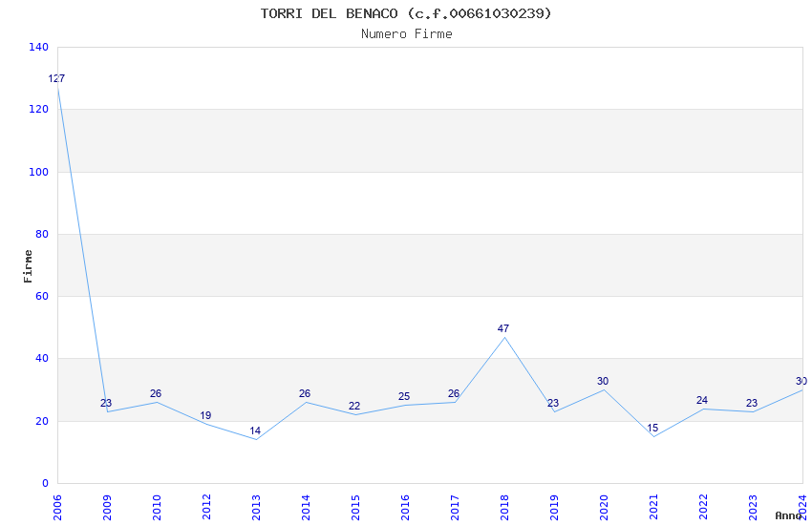Image resolution: width=812 pixels, height=525 pixels.
Task: Select the 19 data label at 2012
Action: (x=205, y=415)
